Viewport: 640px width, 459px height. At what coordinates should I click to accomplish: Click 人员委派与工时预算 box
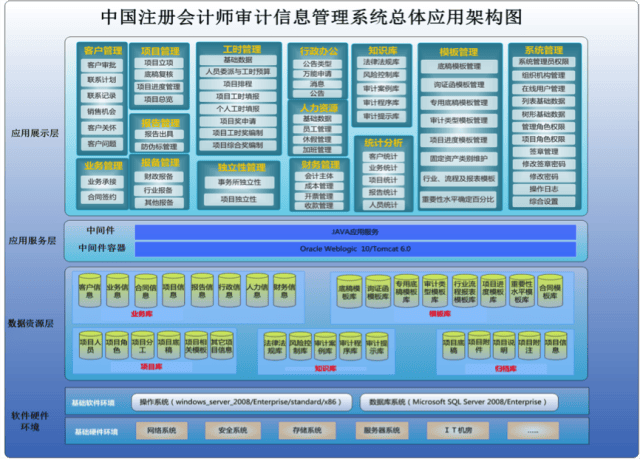[238, 72]
